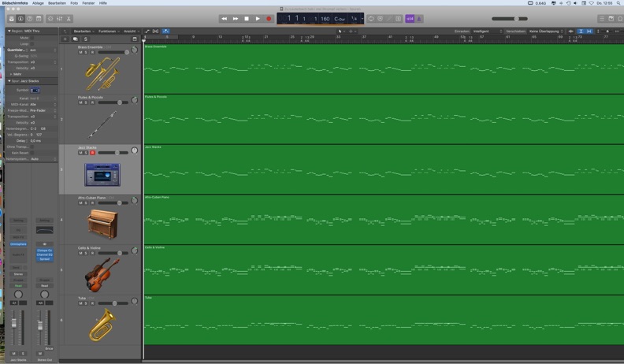
Task: Tick the Mute checkbox in region inspector
Action: (32, 38)
